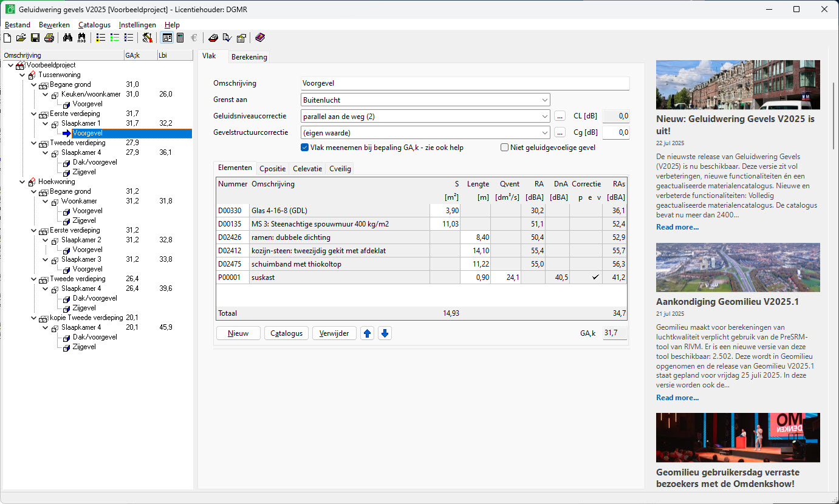Viewport: 839px width, 504px height.
Task: Uncheck 'Vlak meenemen bij bepaling GA,k'
Action: pos(305,148)
